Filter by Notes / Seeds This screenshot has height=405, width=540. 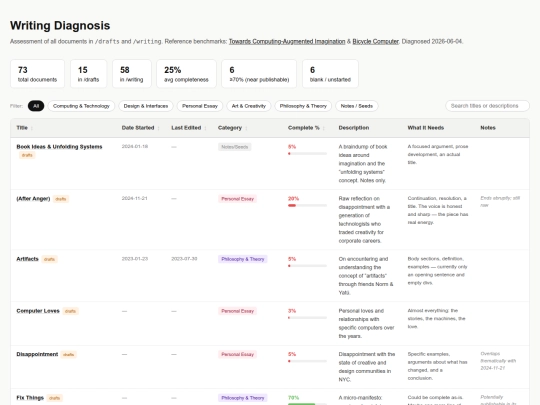click(356, 106)
